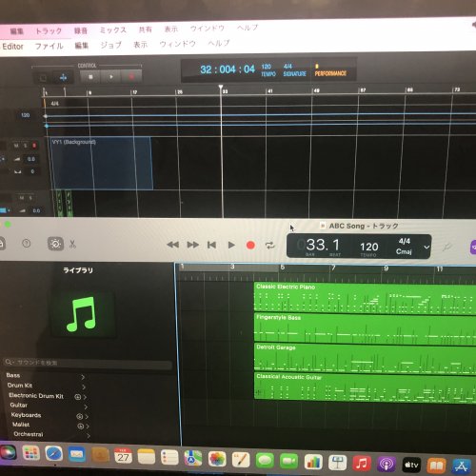Open the LCD display mode dropdown arrow

[x=426, y=247]
